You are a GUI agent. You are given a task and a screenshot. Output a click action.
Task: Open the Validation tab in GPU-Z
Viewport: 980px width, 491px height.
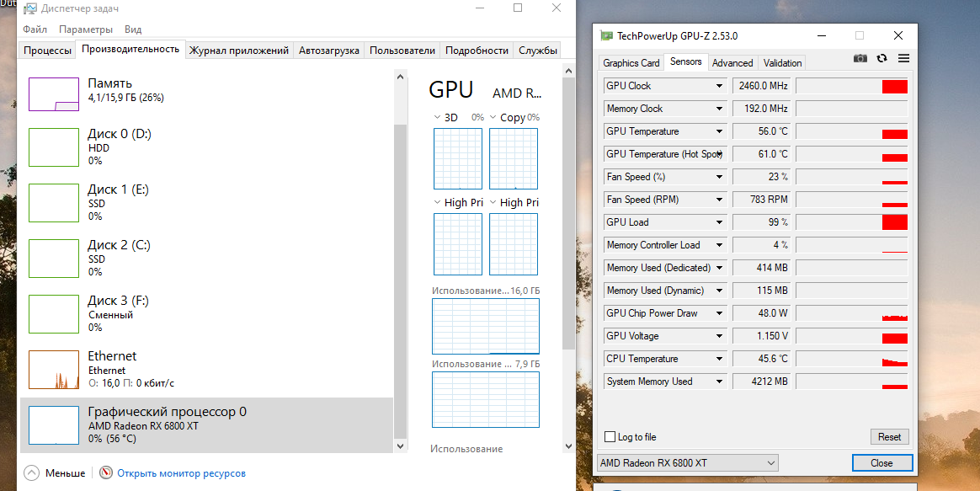(x=782, y=63)
